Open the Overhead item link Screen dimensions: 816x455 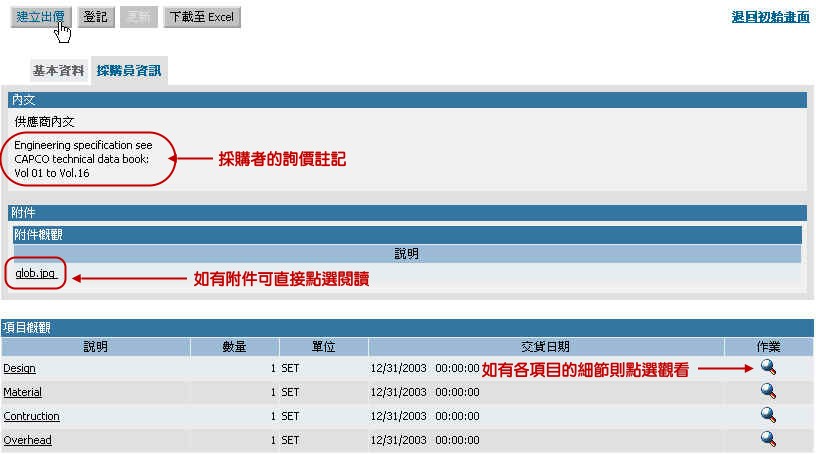point(28,440)
